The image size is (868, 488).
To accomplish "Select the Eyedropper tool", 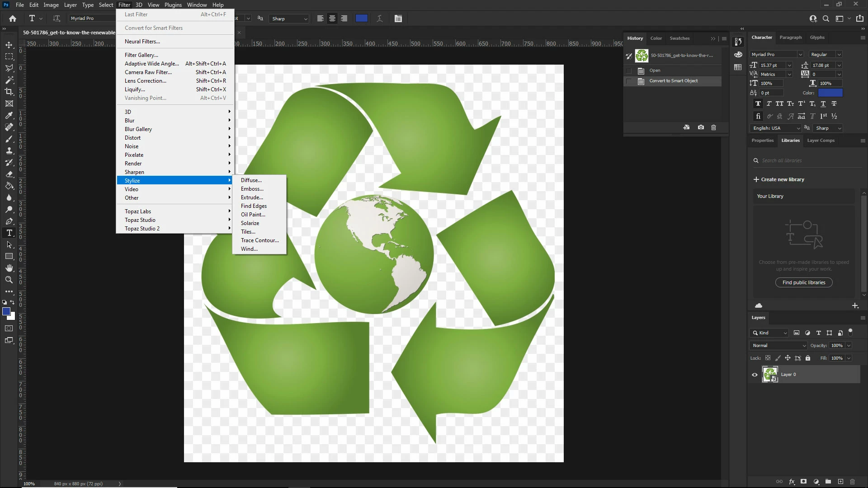I will (x=9, y=115).
